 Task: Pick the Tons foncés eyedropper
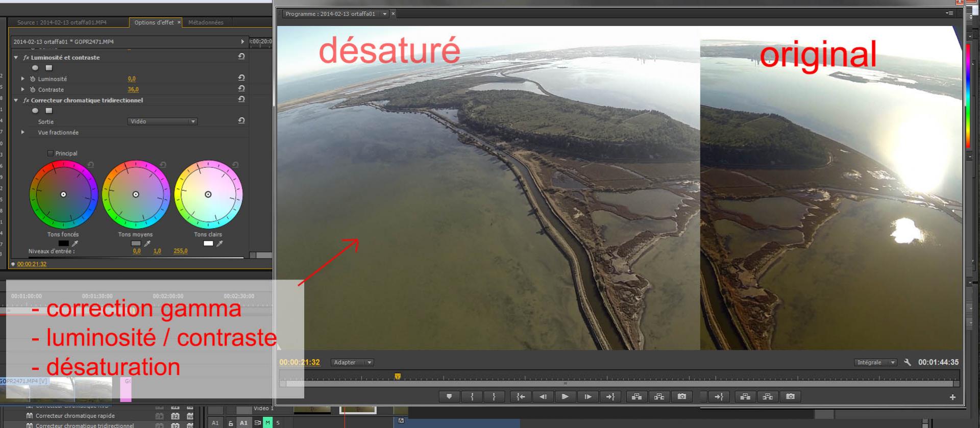point(75,244)
